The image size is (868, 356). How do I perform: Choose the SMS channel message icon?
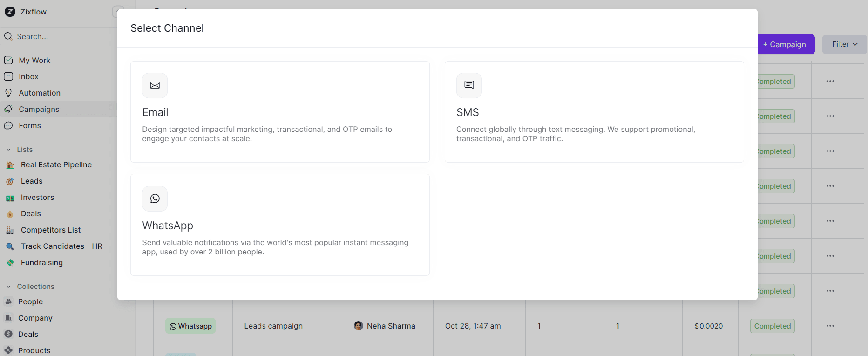coord(469,85)
